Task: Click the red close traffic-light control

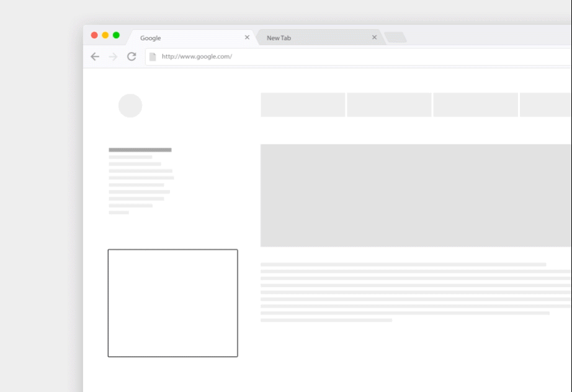Action: 94,36
